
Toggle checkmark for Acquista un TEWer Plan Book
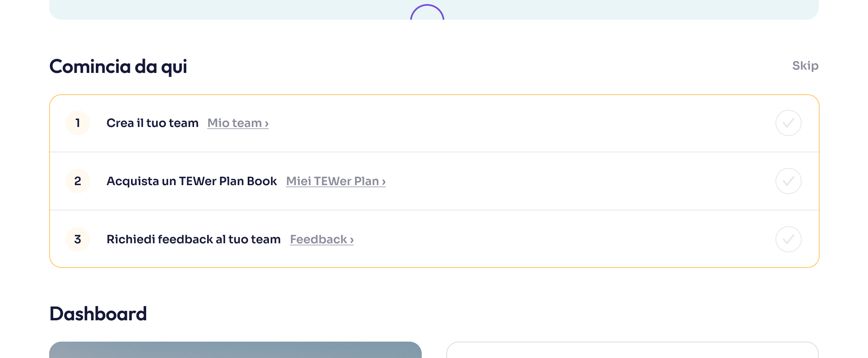[788, 181]
